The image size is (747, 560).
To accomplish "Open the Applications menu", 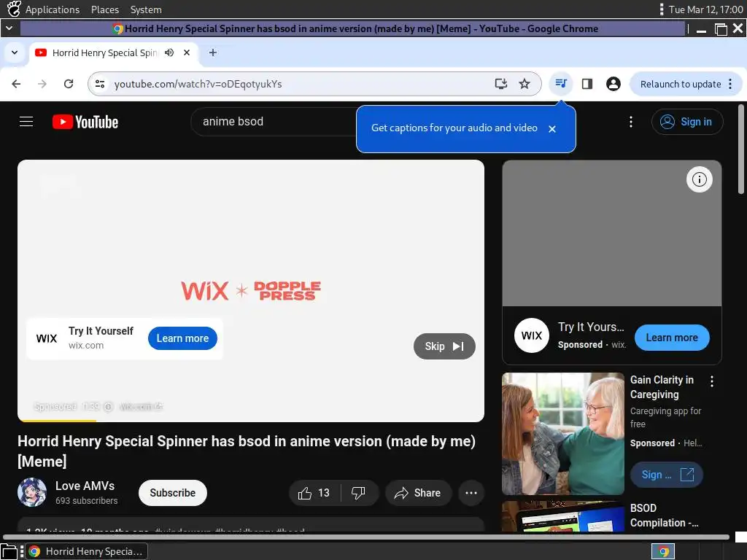I will pyautogui.click(x=53, y=9).
